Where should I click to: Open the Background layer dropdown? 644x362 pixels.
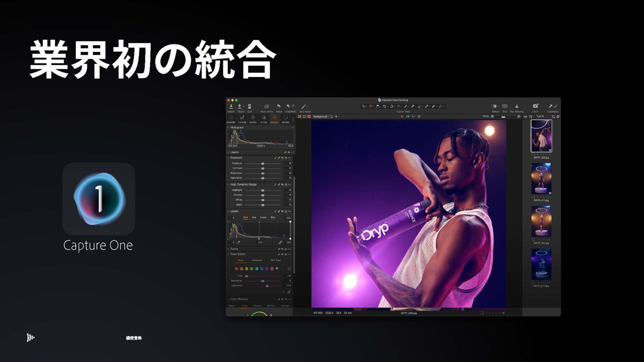pyautogui.click(x=323, y=117)
